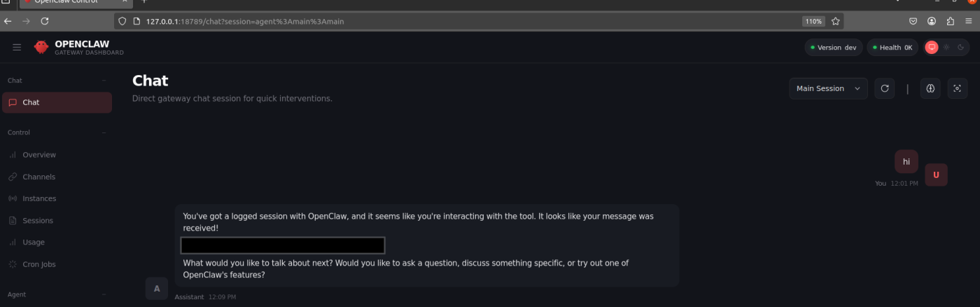Click the OpenClaw red mascot logo

[x=41, y=47]
